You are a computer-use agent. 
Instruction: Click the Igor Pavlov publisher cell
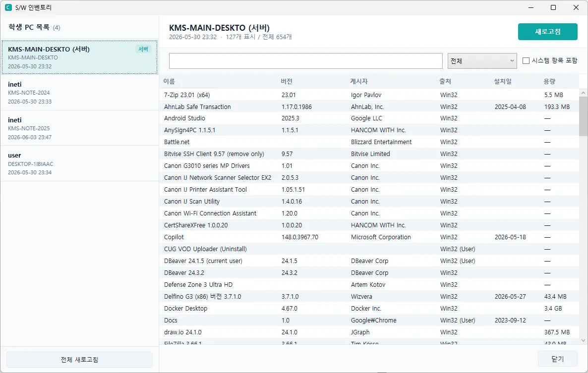(366, 95)
